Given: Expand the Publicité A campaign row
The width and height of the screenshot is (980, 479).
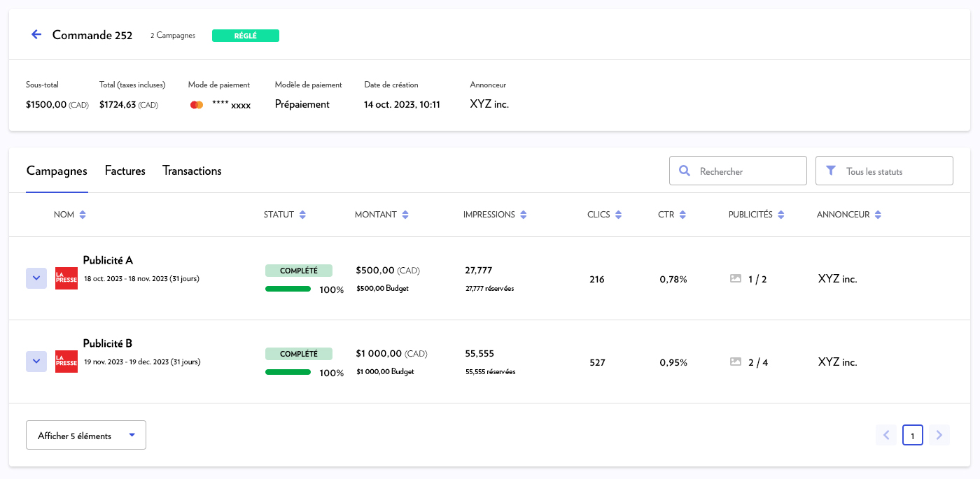Looking at the screenshot, I should tap(36, 278).
